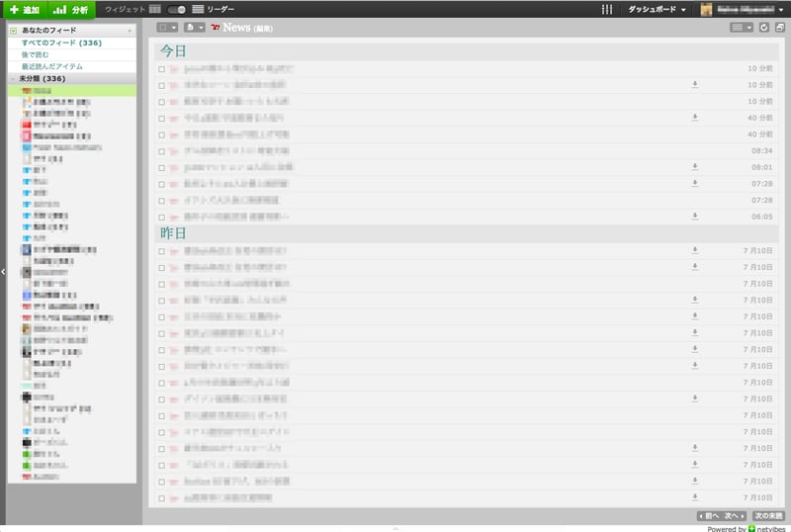The height and width of the screenshot is (532, 791).
Task: Click the expand window icon at top right
Action: pyautogui.click(x=779, y=27)
